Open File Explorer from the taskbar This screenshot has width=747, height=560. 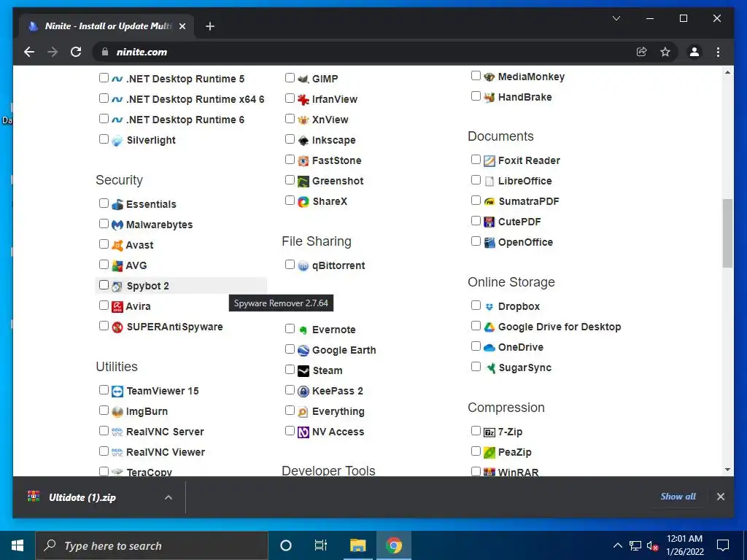click(357, 545)
